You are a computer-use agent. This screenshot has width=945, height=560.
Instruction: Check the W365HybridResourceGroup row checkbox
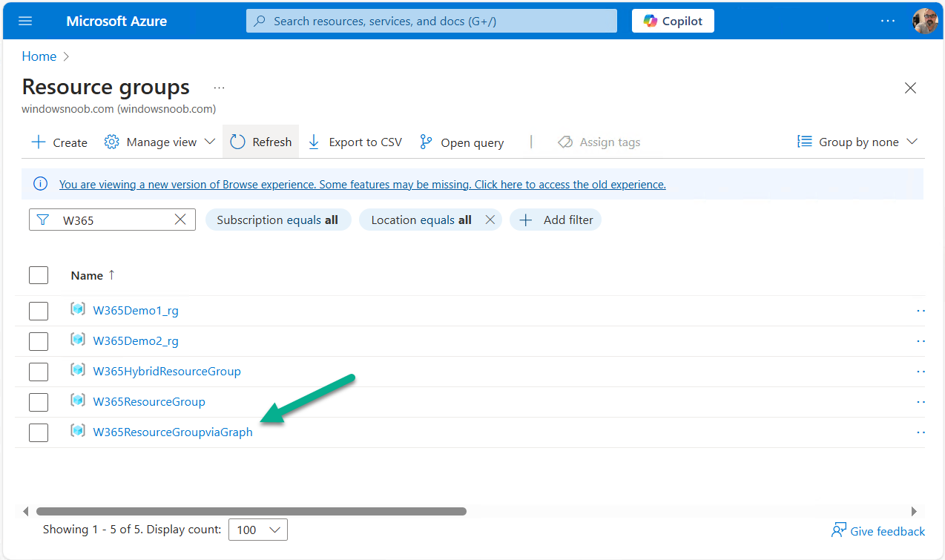click(39, 372)
